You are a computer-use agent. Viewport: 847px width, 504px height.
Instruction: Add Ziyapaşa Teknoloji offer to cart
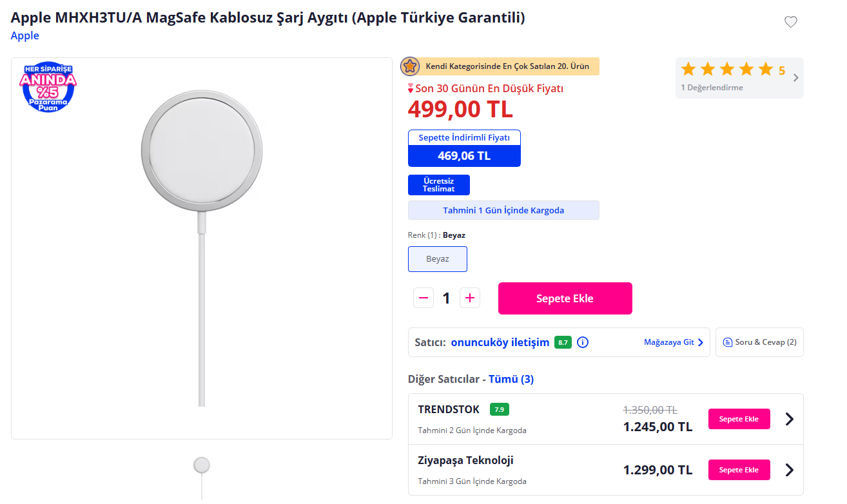tap(739, 470)
